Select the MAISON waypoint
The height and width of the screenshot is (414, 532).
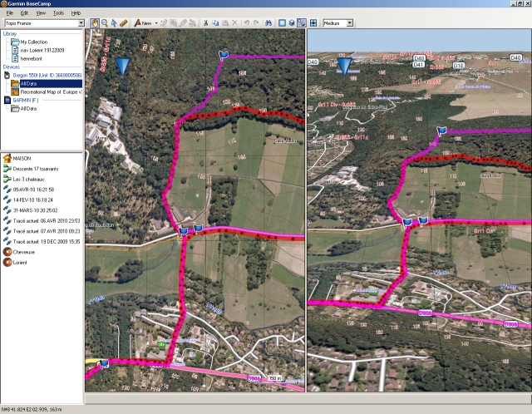tap(22, 159)
